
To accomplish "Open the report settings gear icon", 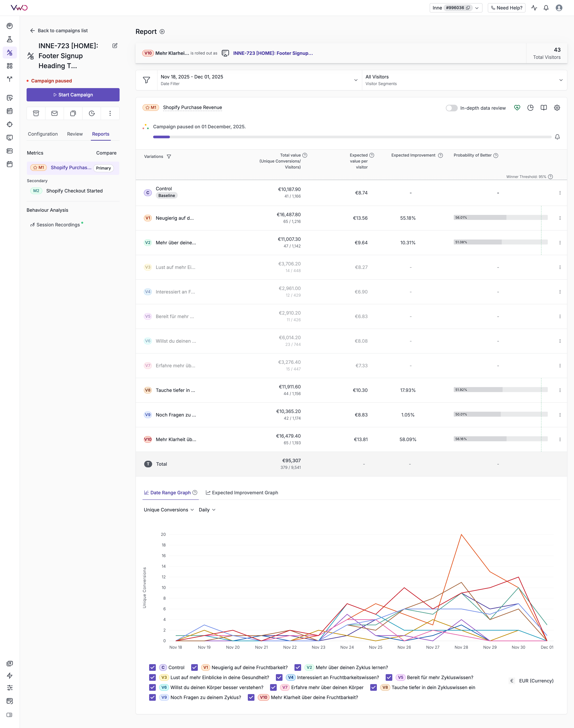I will coord(557,108).
